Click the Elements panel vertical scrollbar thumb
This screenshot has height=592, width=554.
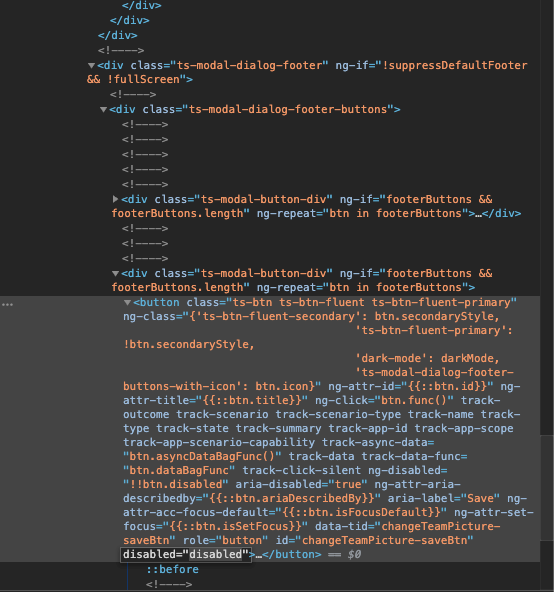coord(547,488)
